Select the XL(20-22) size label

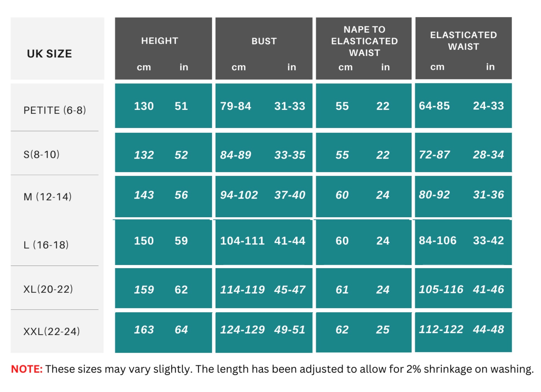coord(48,289)
